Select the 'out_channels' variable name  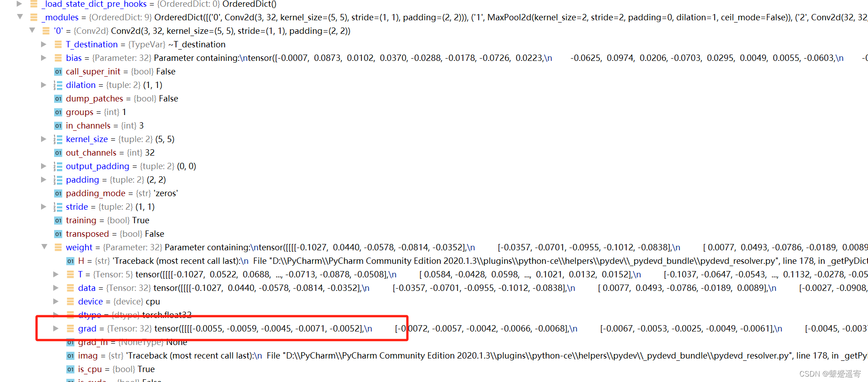pos(91,152)
